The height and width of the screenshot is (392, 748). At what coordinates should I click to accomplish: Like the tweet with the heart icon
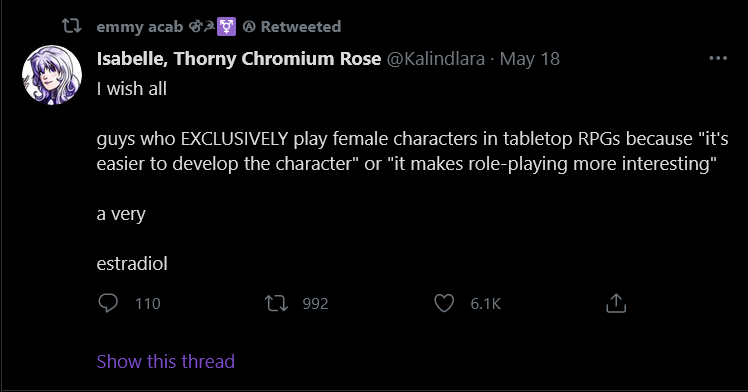point(444,303)
